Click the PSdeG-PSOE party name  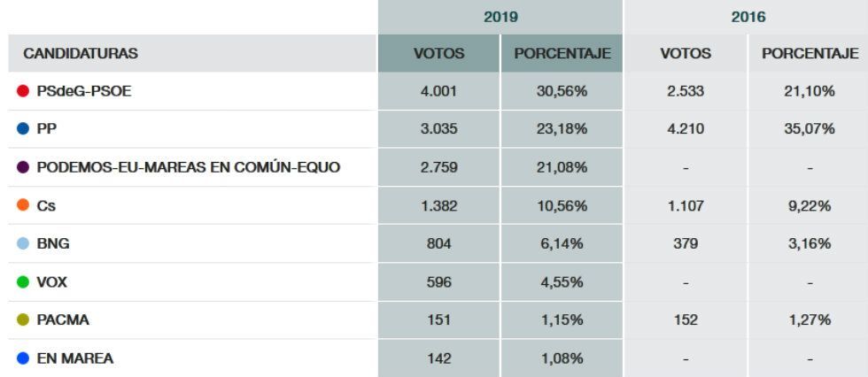coord(84,91)
